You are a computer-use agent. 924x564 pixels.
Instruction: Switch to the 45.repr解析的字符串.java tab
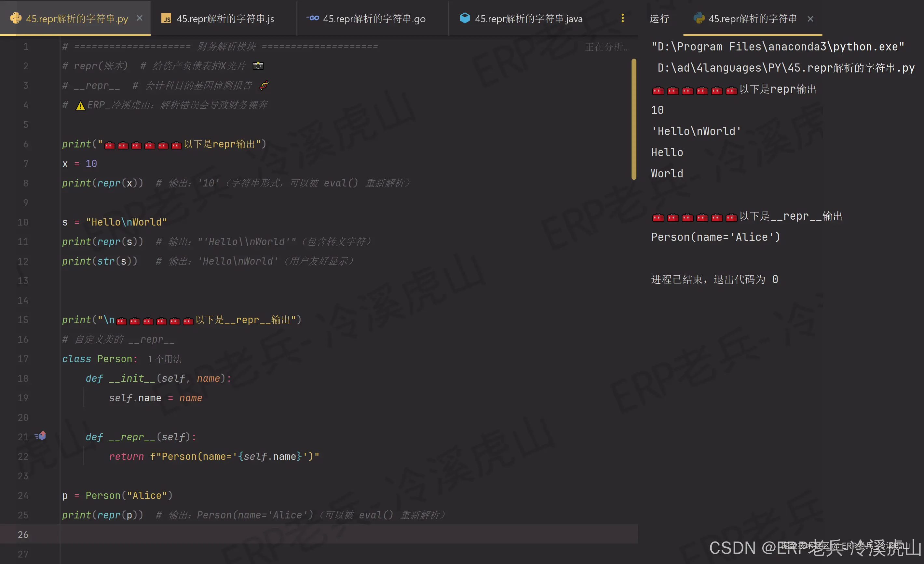point(528,19)
